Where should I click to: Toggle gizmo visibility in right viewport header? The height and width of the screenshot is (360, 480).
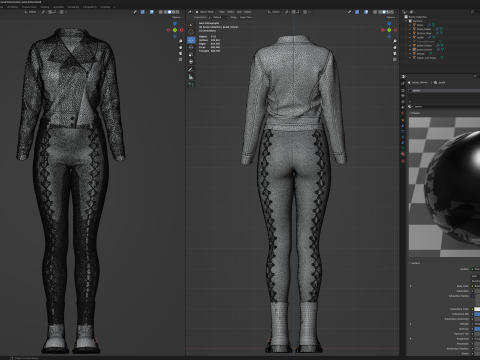tap(357, 12)
